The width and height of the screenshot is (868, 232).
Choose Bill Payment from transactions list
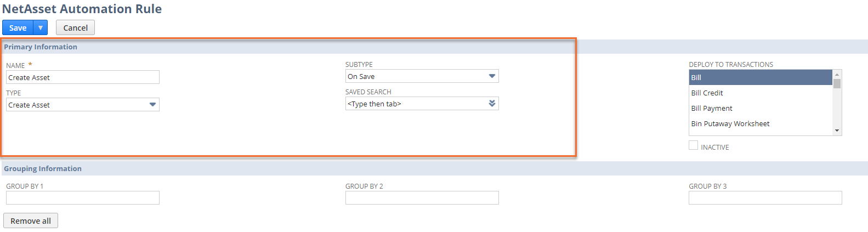(760, 108)
